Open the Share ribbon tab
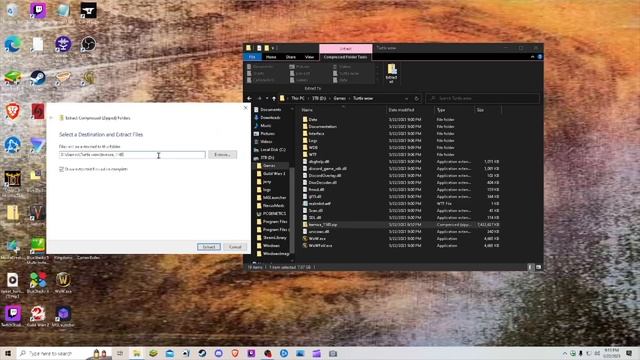Viewport: 640px width, 360px height. coord(291,57)
